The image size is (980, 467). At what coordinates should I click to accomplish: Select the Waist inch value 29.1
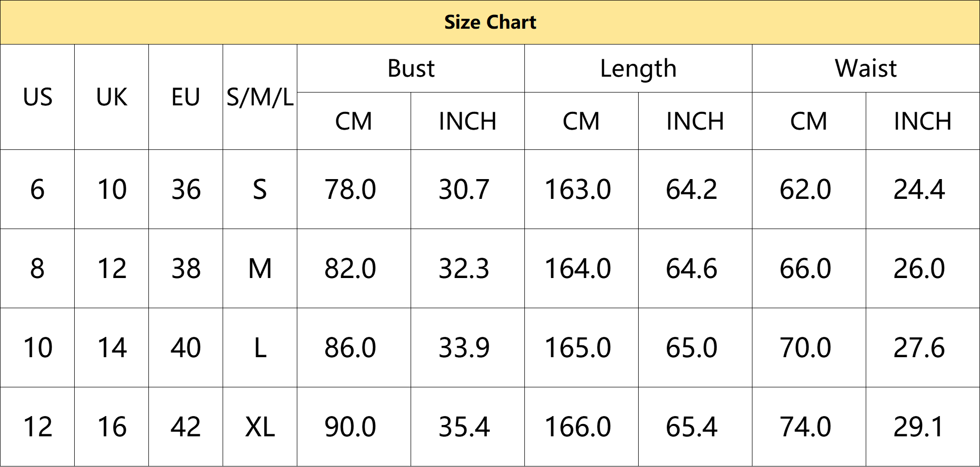click(923, 427)
